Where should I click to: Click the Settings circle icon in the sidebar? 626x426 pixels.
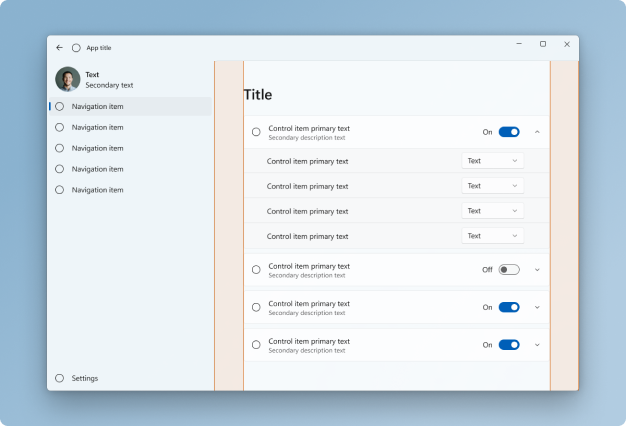coord(59,378)
